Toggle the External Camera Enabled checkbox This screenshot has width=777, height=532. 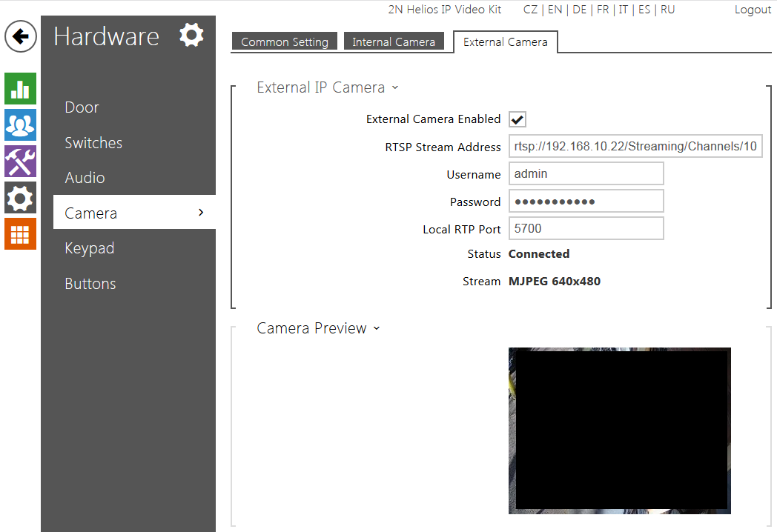click(518, 119)
